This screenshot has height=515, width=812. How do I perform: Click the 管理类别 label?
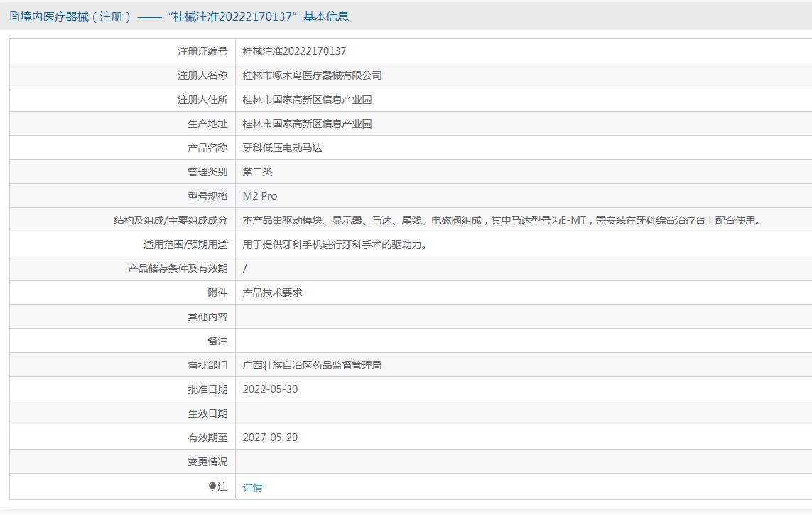click(207, 172)
